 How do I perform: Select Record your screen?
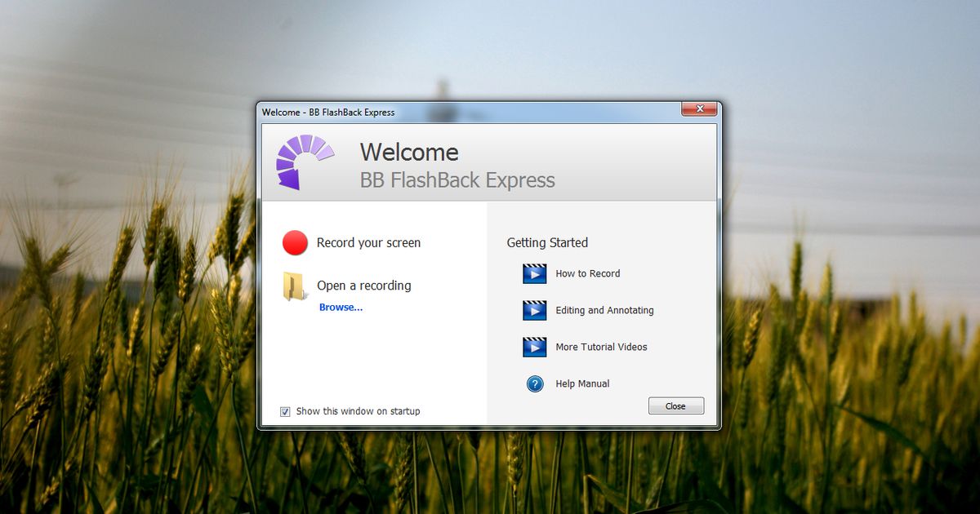[x=369, y=242]
